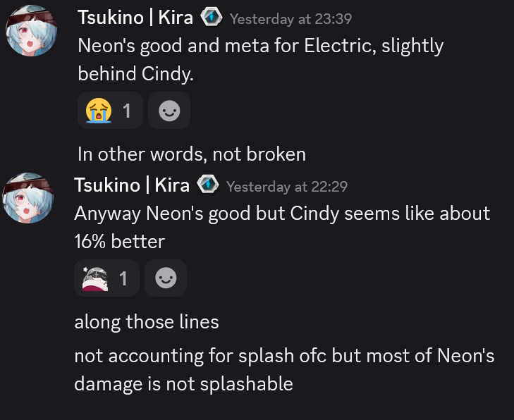The height and width of the screenshot is (420, 514).
Task: Add a reaction below the 'behind Cindy' message
Action: [169, 111]
